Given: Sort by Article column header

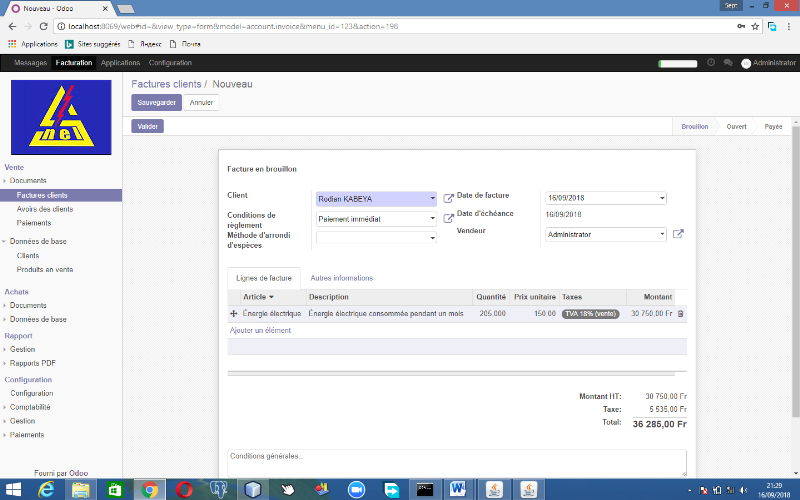Looking at the screenshot, I should tap(258, 297).
